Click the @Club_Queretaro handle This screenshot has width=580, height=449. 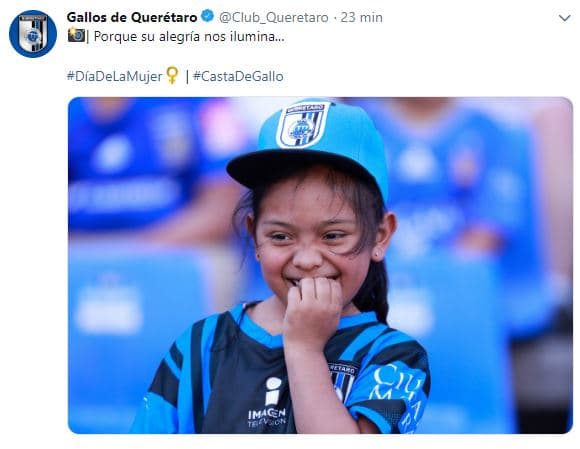tap(274, 17)
